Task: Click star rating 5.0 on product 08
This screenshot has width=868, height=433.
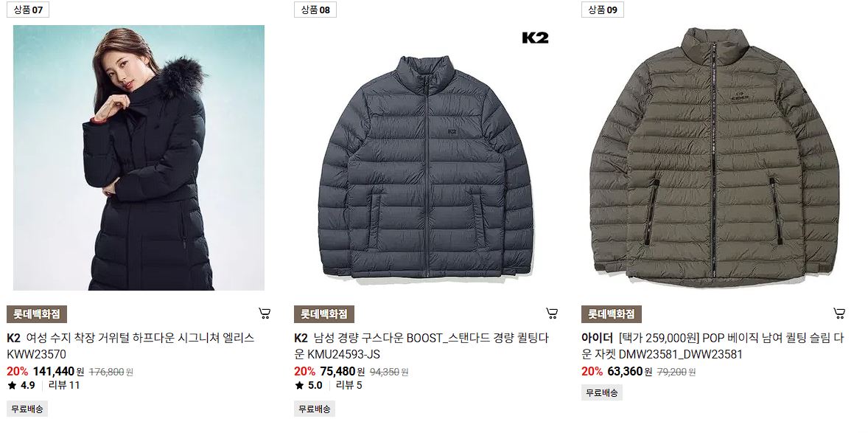Action: (x=309, y=385)
